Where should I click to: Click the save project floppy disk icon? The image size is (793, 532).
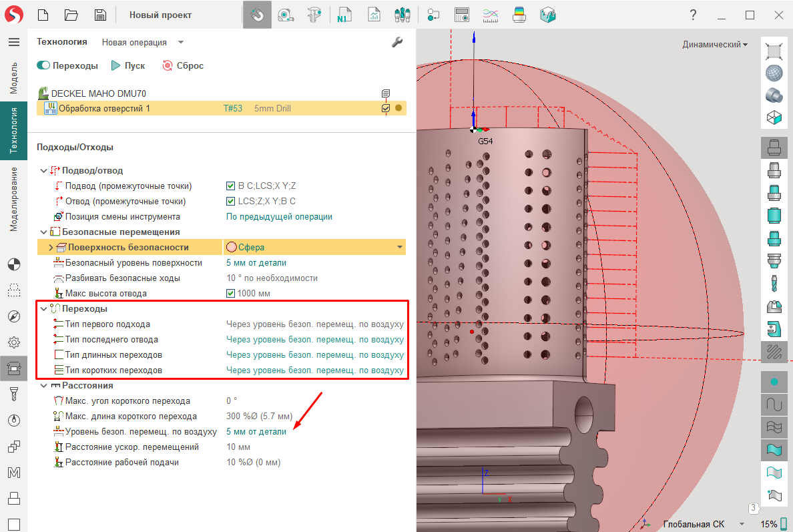(100, 15)
